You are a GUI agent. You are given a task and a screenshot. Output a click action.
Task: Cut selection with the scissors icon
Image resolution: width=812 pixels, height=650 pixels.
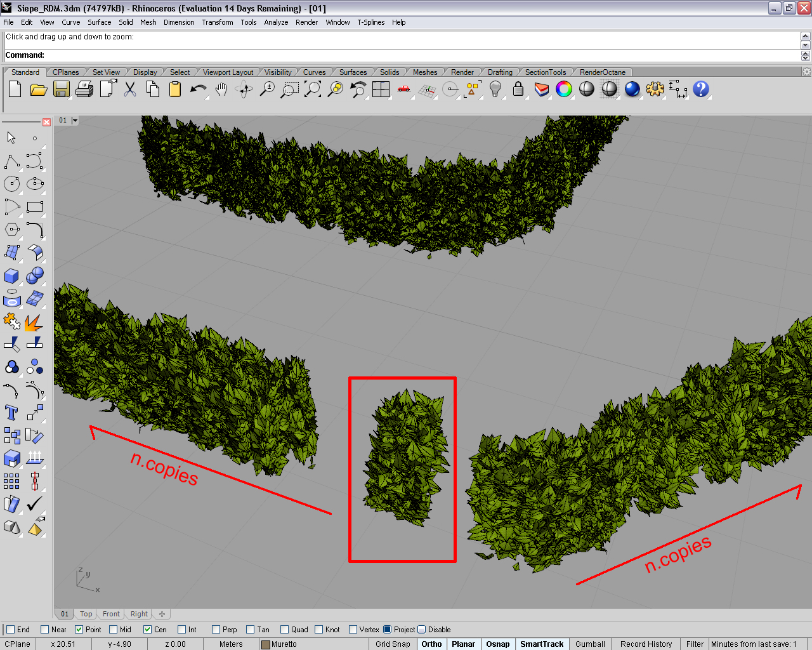(130, 90)
